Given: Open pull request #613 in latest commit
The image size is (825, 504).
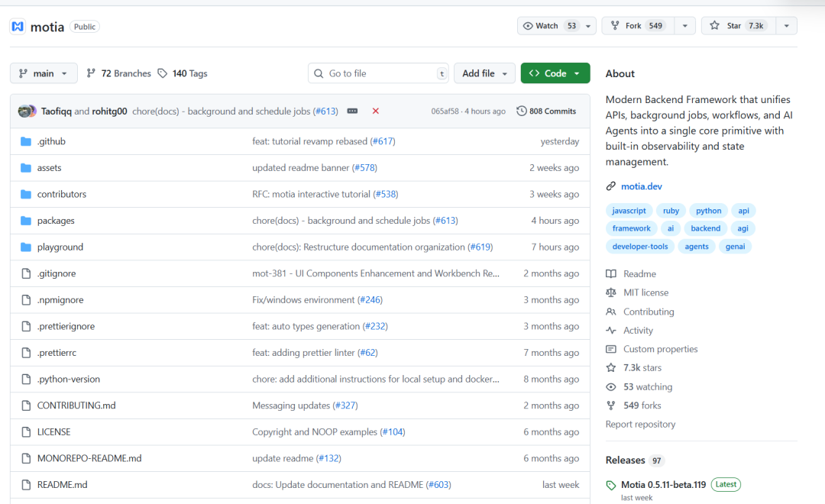Looking at the screenshot, I should pos(325,111).
